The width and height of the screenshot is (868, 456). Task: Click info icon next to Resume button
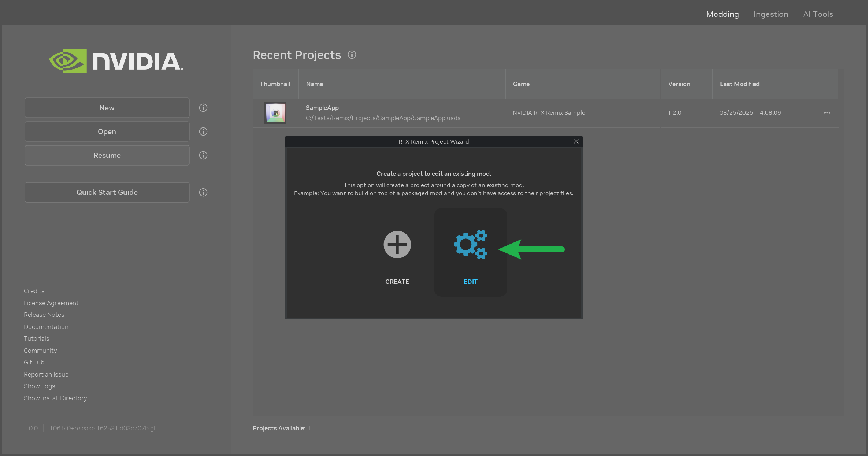coord(203,155)
